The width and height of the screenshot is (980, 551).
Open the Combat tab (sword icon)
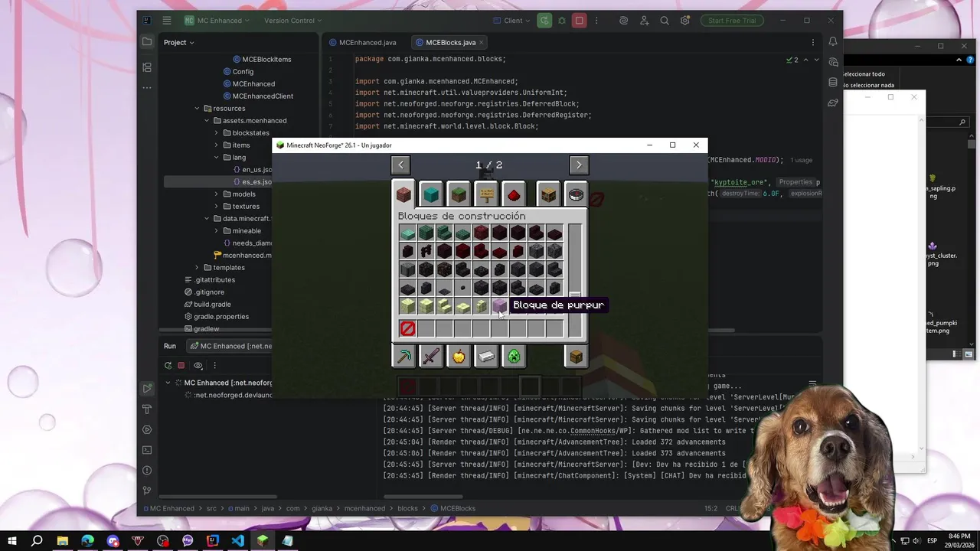pos(431,356)
